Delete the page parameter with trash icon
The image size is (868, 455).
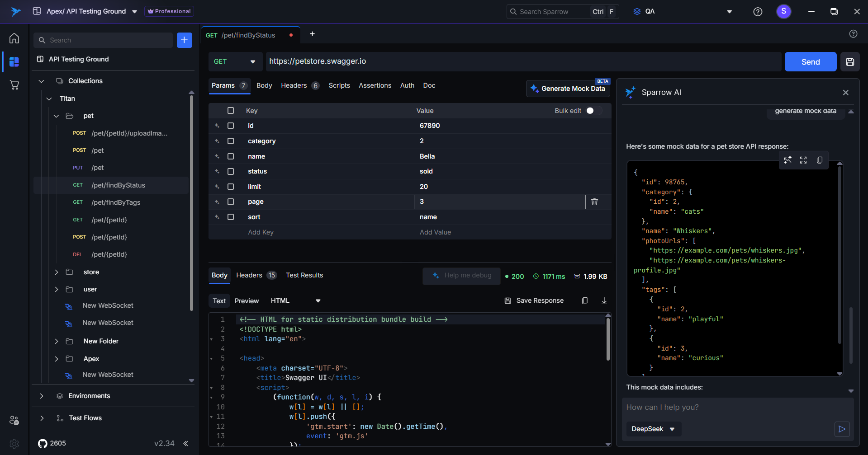click(x=594, y=202)
